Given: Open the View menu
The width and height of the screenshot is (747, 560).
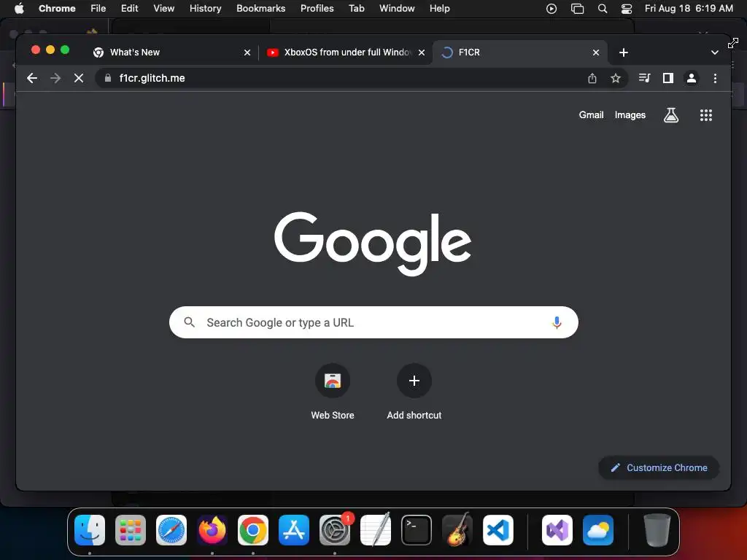Looking at the screenshot, I should (x=163, y=9).
